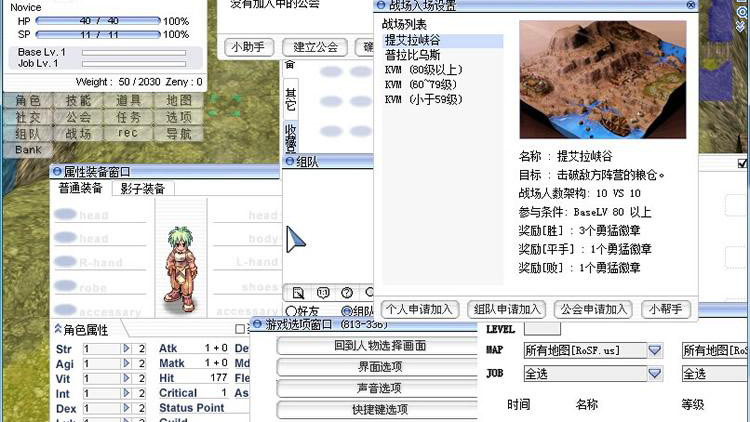Image resolution: width=750 pixels, height=422 pixels.
Task: Click the round icon on 游戏选项窗口 title bar
Action: [257, 325]
